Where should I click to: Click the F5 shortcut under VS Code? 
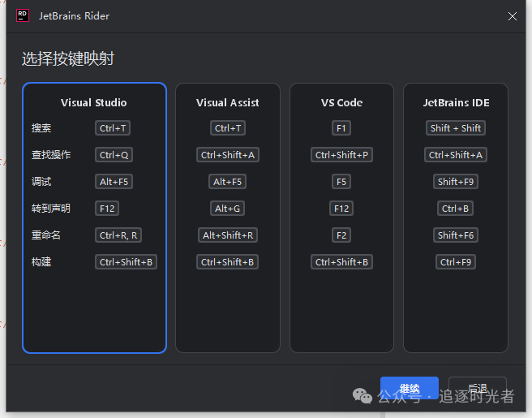[x=341, y=182]
